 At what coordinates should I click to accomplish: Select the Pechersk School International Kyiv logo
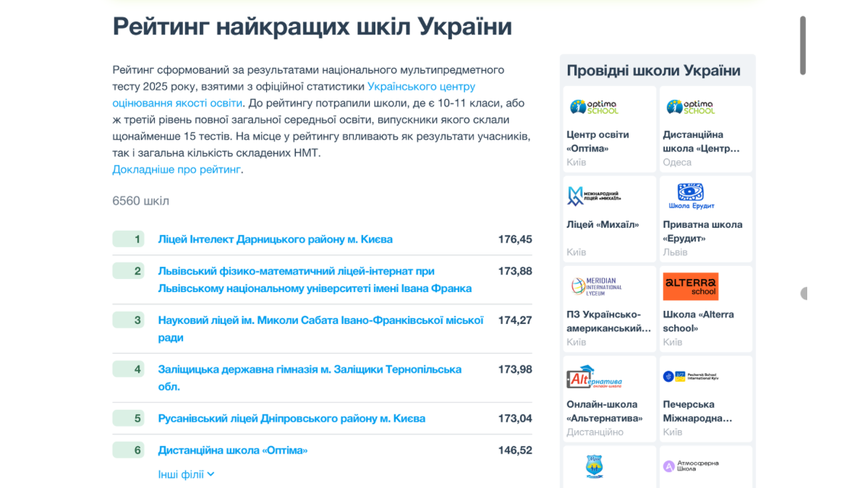[x=690, y=377]
